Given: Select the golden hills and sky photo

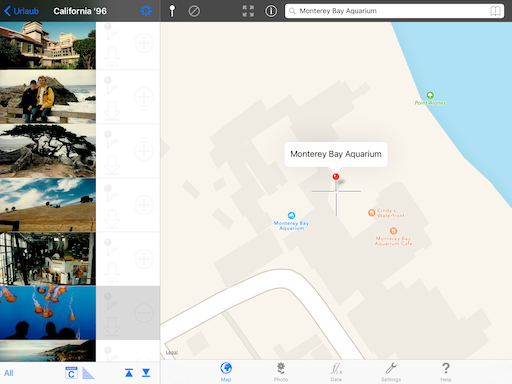Looking at the screenshot, I should point(48,205).
